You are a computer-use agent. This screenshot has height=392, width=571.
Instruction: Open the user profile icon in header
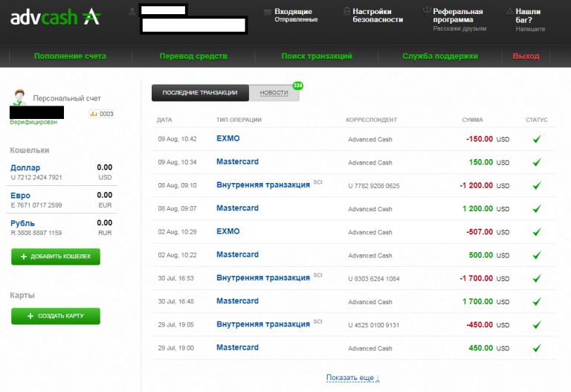point(132,12)
